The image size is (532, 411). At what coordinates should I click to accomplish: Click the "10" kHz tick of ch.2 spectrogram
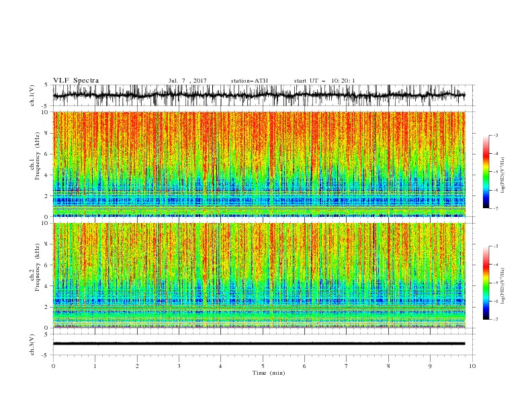pyautogui.click(x=45, y=223)
